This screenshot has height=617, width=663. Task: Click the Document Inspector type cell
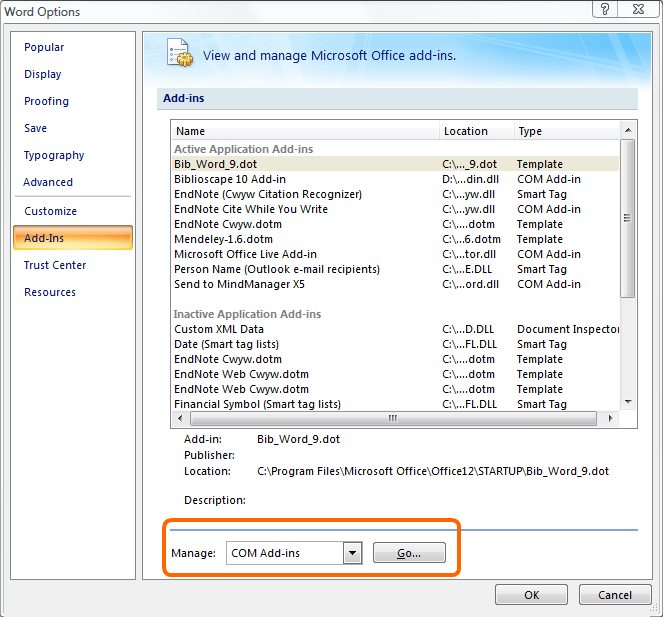[568, 329]
